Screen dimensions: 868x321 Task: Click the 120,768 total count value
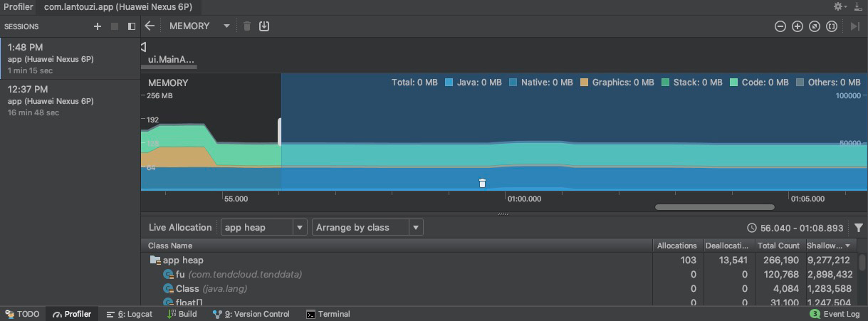click(780, 274)
